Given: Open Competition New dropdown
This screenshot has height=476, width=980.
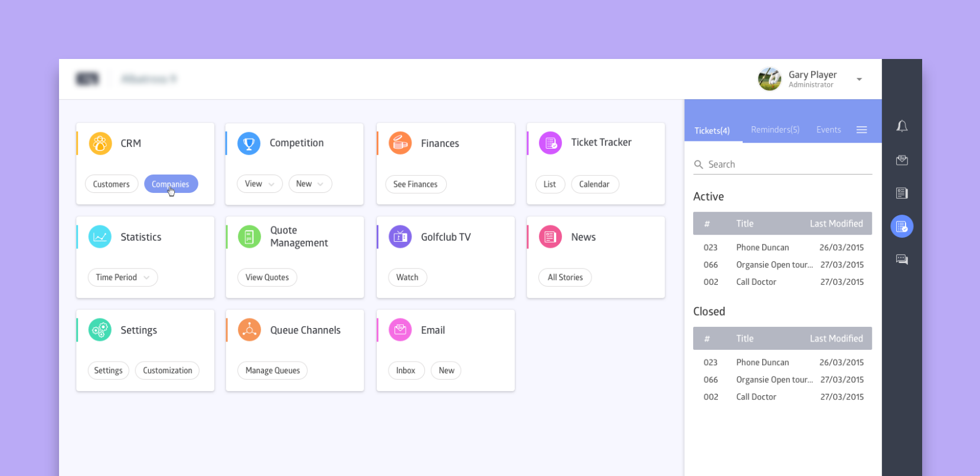Looking at the screenshot, I should pos(310,184).
